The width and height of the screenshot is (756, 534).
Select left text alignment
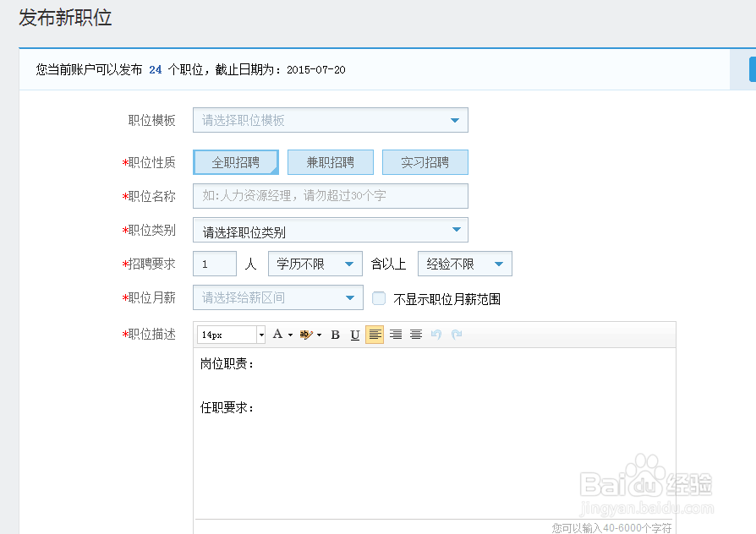(x=375, y=334)
